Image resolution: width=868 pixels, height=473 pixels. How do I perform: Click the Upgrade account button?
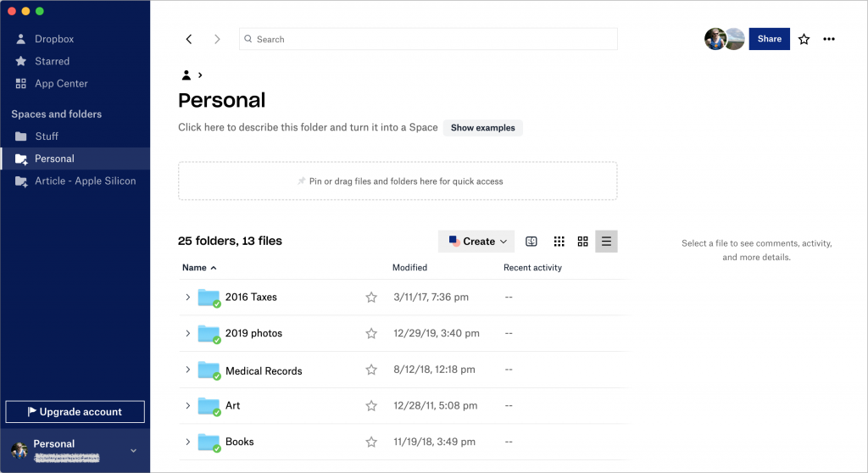click(x=75, y=412)
